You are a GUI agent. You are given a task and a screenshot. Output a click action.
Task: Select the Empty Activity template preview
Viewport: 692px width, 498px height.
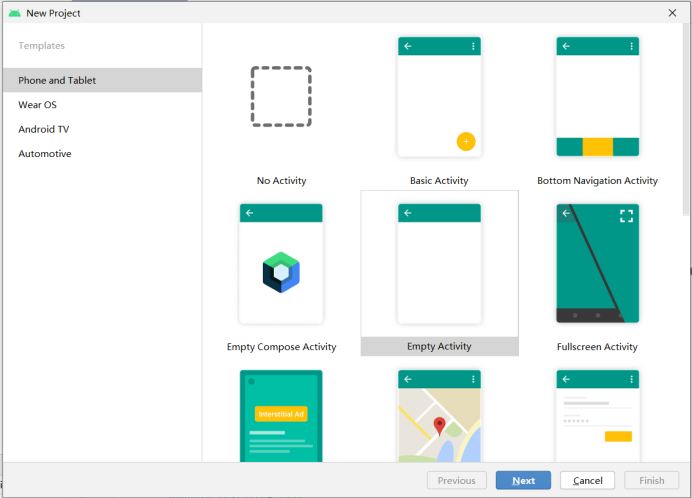439,264
